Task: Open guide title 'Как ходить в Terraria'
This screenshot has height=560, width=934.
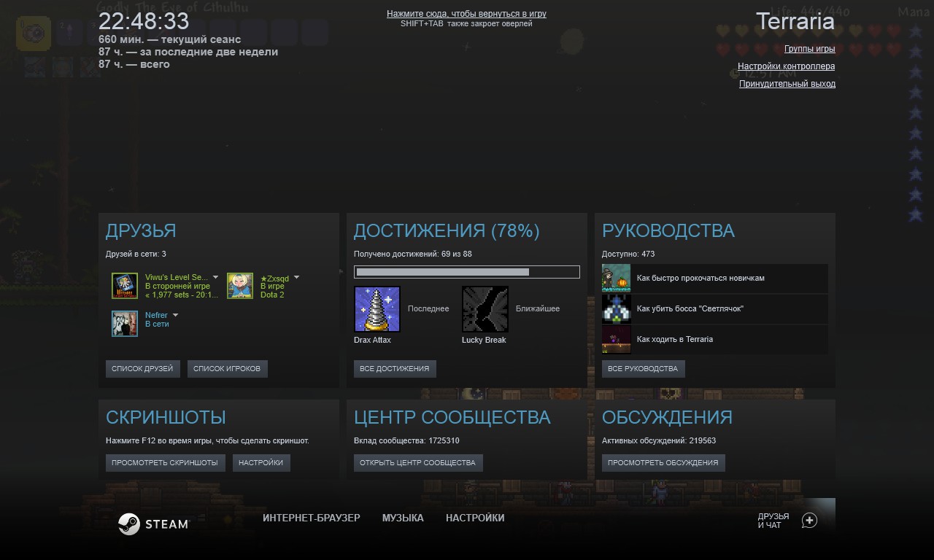Action: tap(675, 339)
